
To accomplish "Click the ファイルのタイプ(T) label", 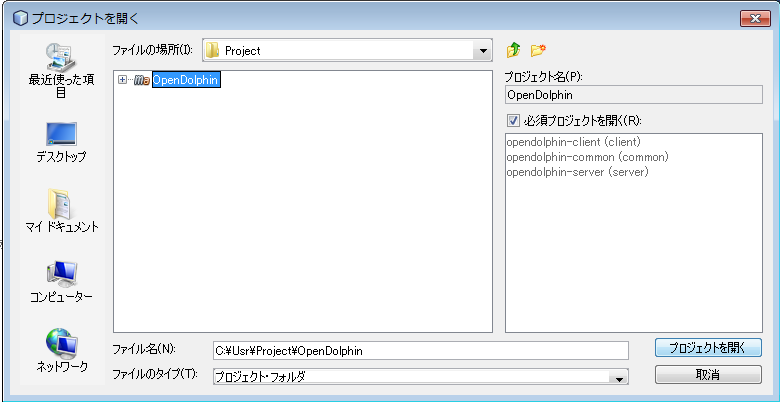I will coord(155,375).
